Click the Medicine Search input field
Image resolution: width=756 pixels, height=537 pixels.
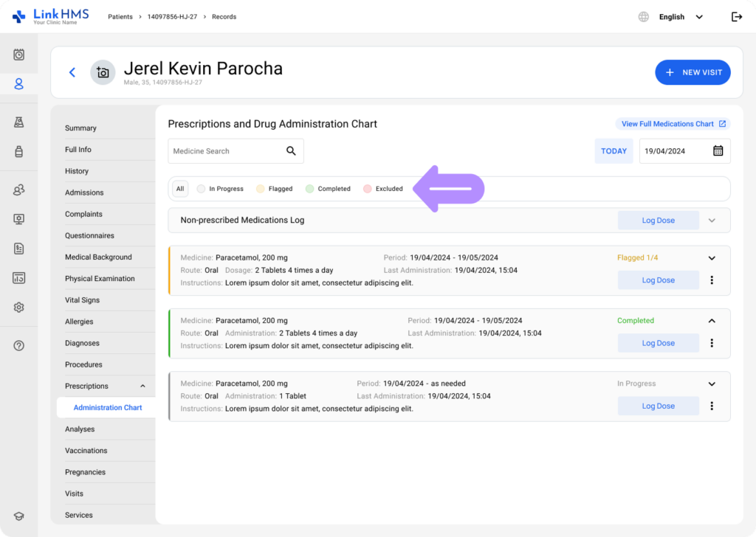tap(224, 151)
